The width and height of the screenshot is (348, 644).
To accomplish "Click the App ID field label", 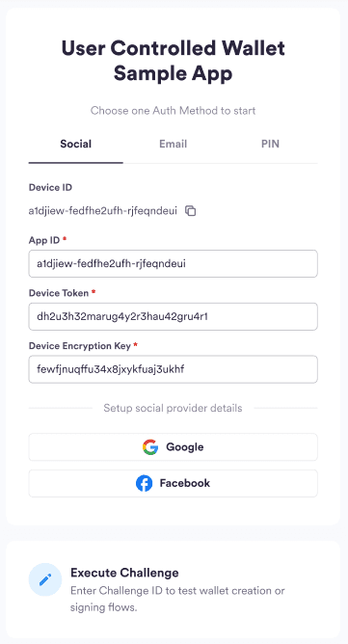I will click(44, 240).
